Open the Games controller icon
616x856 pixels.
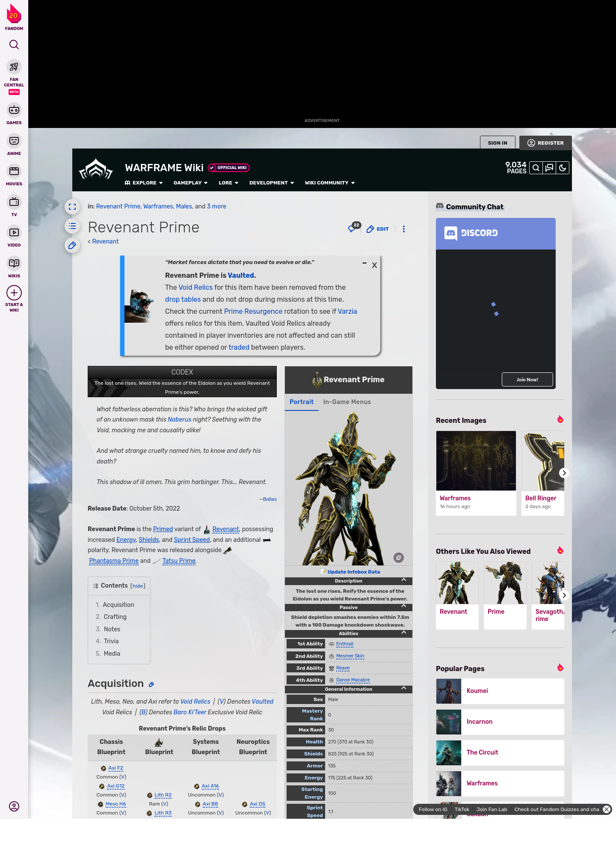14,110
